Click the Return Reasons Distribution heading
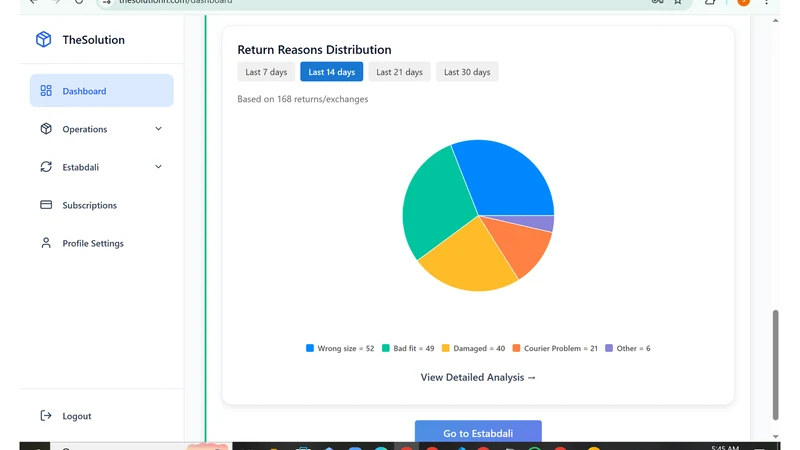This screenshot has width=800, height=450. 314,49
